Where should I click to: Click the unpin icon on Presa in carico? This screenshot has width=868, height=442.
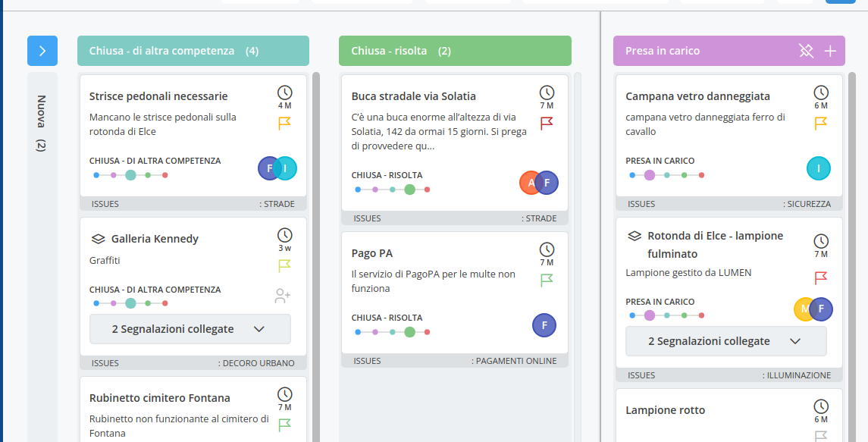tap(806, 51)
